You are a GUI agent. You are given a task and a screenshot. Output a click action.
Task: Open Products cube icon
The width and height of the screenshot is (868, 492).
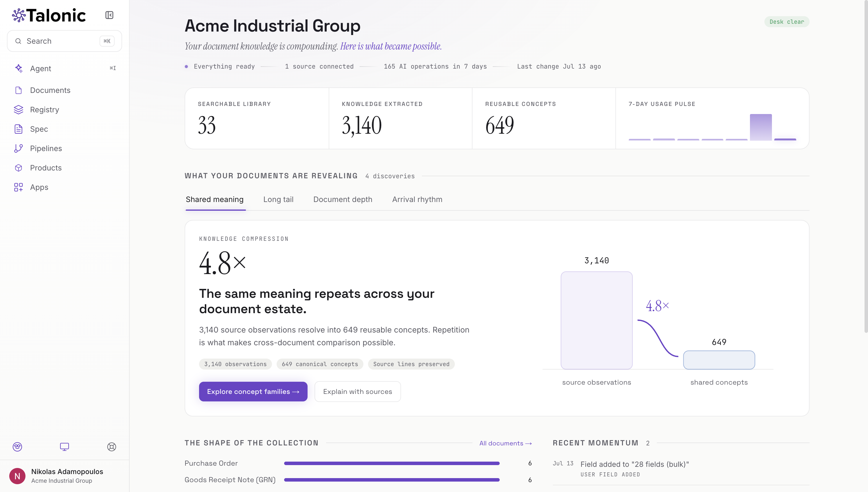[x=19, y=168]
